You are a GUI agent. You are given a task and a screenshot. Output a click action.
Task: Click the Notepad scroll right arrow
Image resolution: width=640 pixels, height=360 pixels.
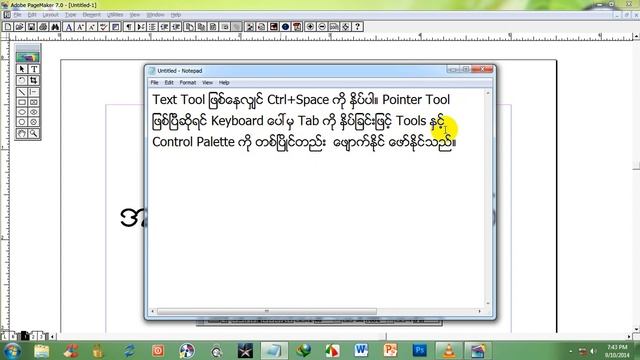(479, 311)
